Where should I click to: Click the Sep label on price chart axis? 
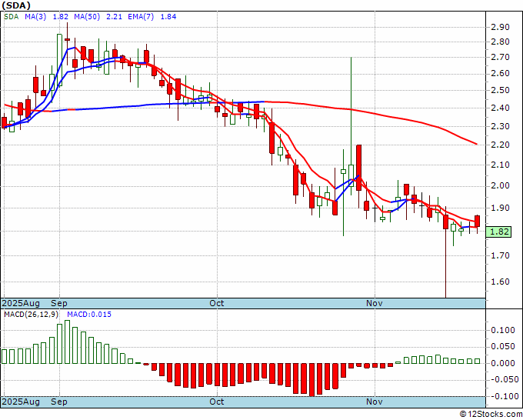click(x=59, y=304)
